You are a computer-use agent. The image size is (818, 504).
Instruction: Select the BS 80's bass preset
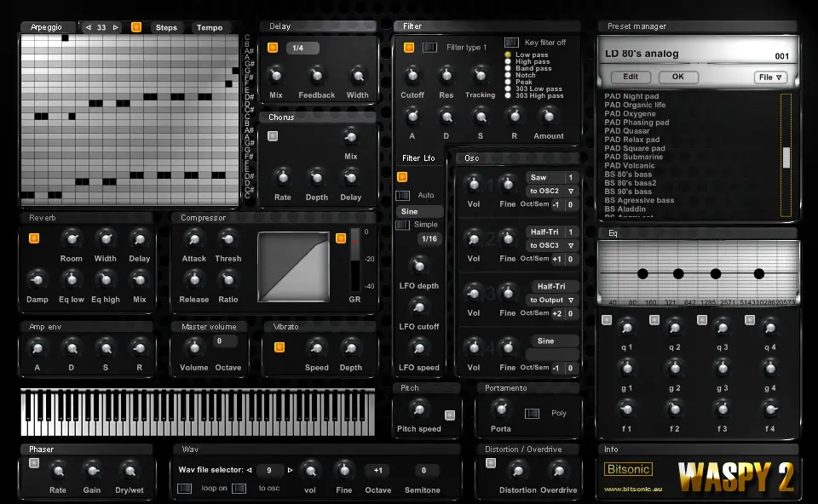pyautogui.click(x=628, y=175)
